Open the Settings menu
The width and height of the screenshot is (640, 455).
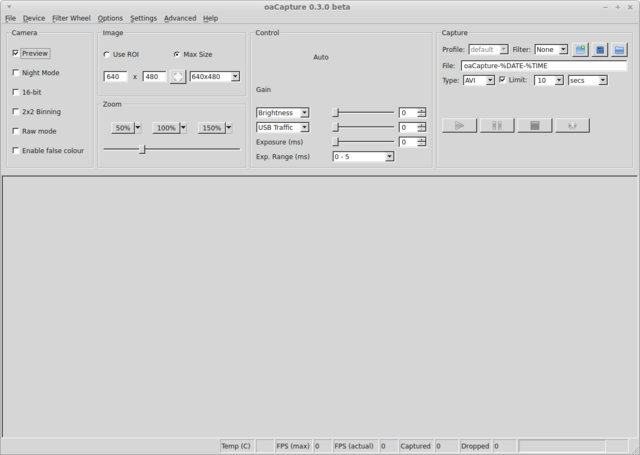click(x=143, y=18)
